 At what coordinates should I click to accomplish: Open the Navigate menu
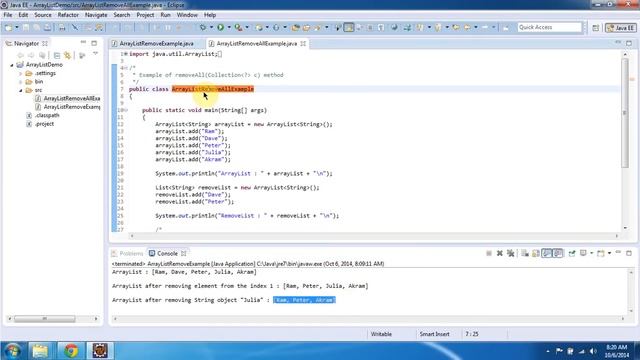pyautogui.click(x=96, y=15)
